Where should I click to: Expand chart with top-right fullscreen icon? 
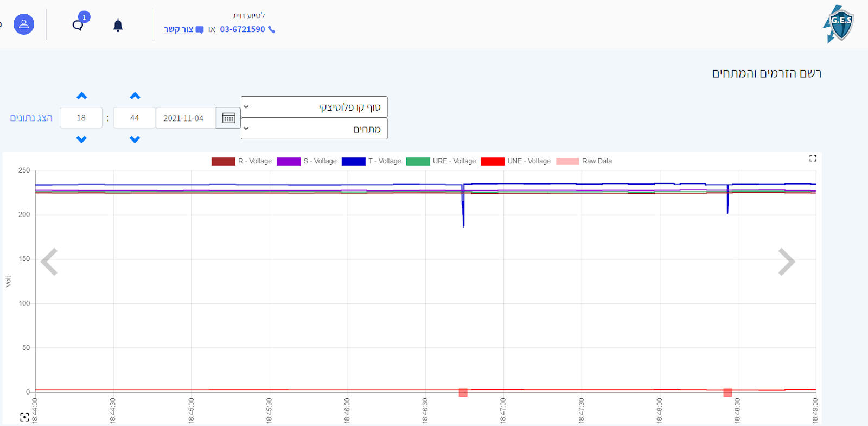pyautogui.click(x=813, y=158)
